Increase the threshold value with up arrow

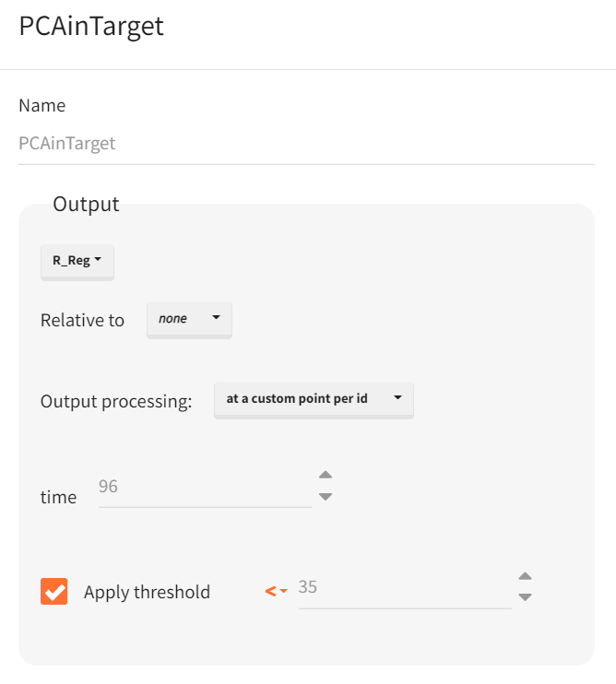[525, 576]
